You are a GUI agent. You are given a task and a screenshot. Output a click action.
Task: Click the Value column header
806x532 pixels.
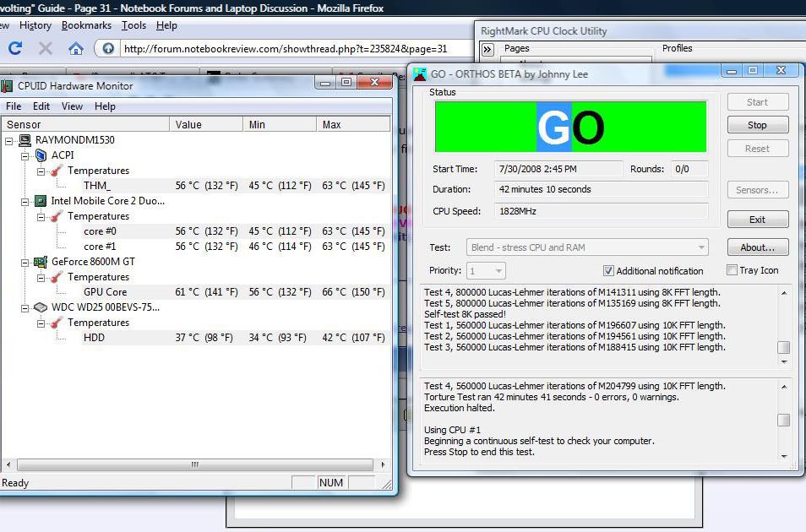206,124
